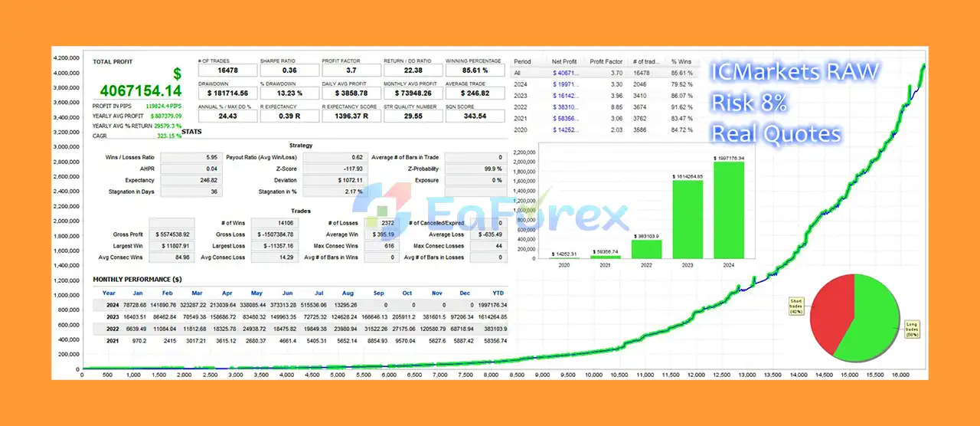Click the STR Quality Number value 29.55
Image resolution: width=980 pixels, height=426 pixels.
pyautogui.click(x=412, y=116)
